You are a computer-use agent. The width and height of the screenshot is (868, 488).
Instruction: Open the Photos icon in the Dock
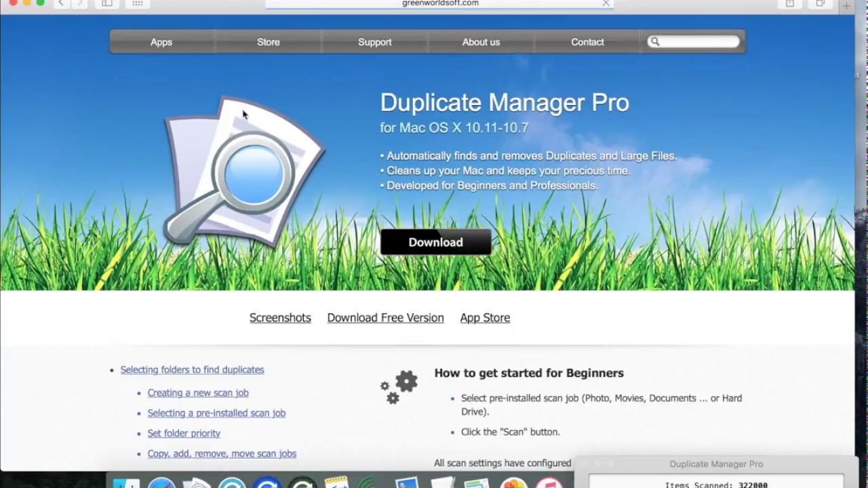coord(514,483)
